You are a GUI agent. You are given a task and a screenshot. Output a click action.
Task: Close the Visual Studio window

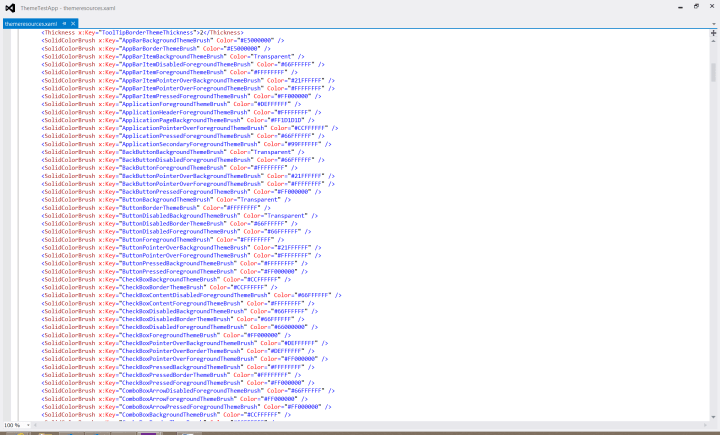tap(711, 6)
